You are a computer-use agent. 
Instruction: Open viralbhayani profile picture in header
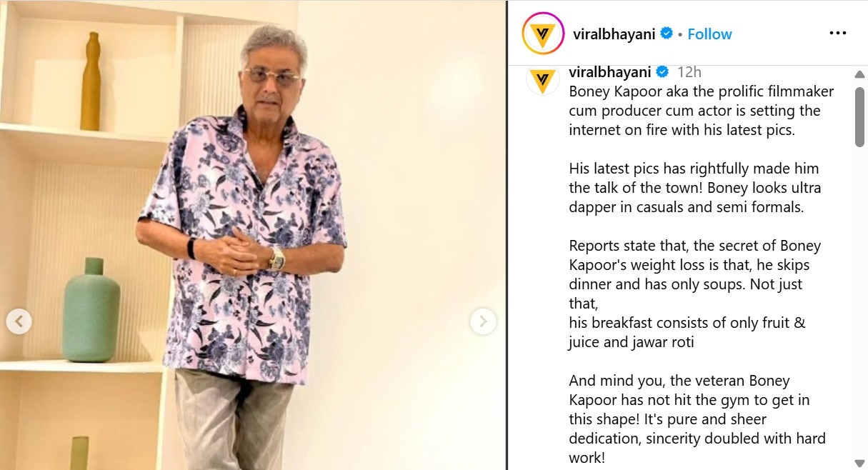[544, 34]
